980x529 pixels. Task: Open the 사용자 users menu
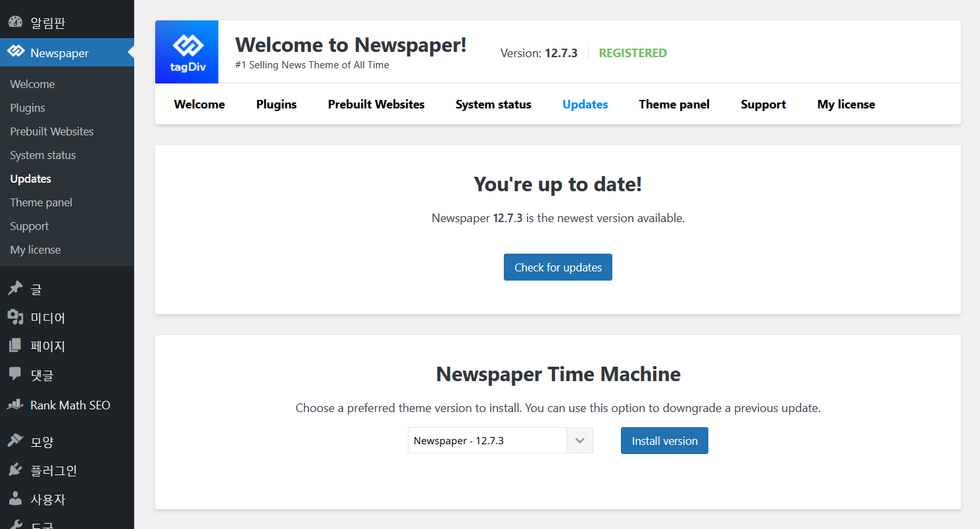pos(67,499)
